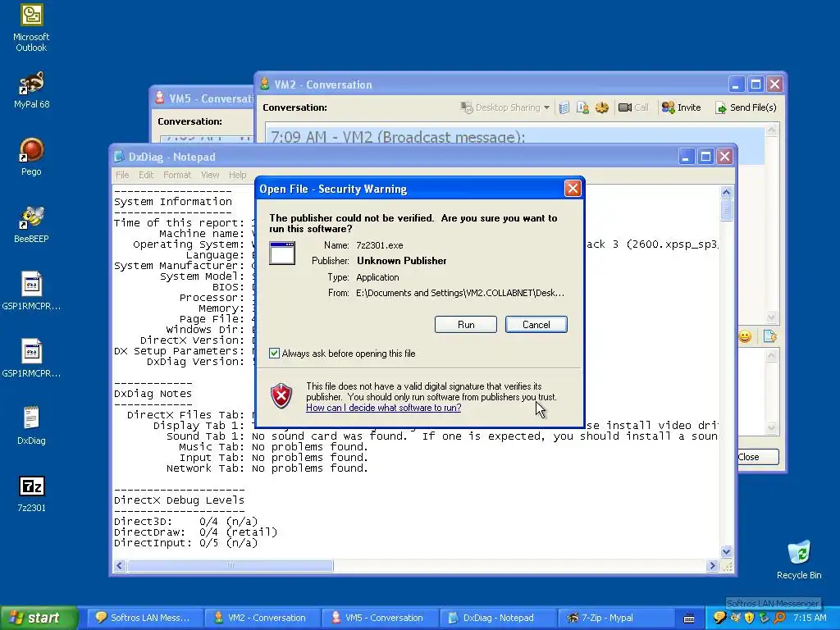Click Notepad vertical scrollbar up arrow
The image size is (840, 630).
pos(727,192)
